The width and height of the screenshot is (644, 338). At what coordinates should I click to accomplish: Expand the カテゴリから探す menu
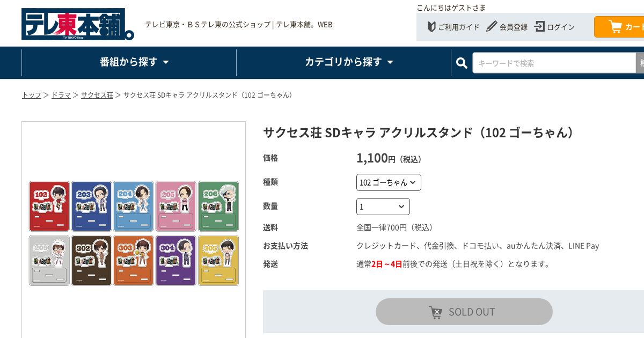[x=349, y=62]
